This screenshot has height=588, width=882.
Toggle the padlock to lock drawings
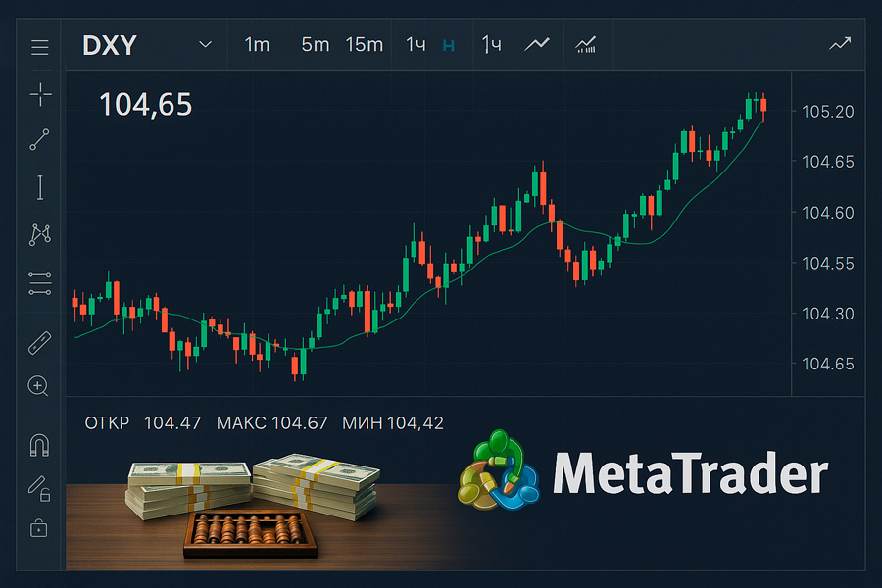coord(39,528)
